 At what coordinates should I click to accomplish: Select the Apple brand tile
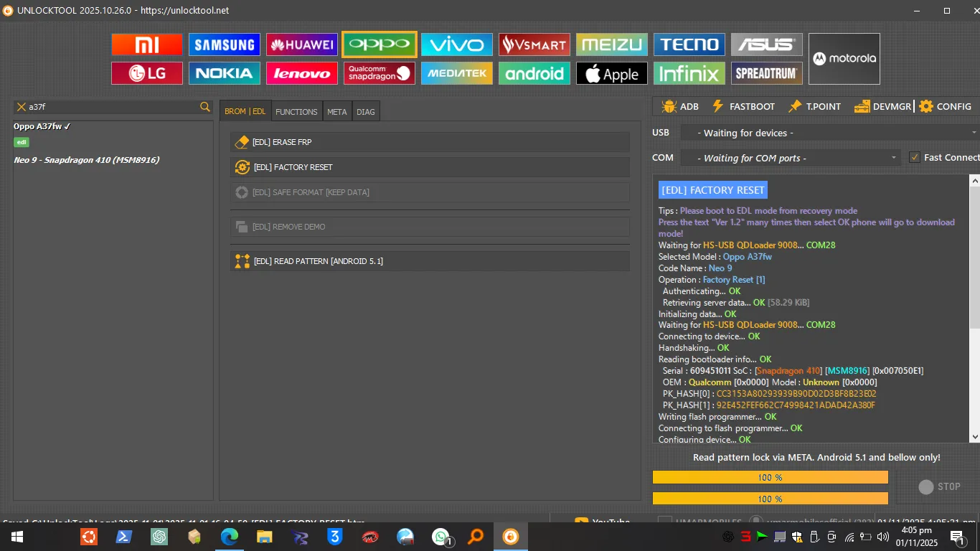tap(612, 73)
